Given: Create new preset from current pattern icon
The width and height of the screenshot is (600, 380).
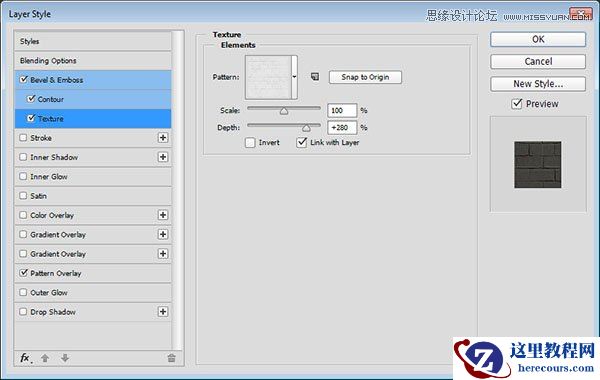Looking at the screenshot, I should point(315,77).
